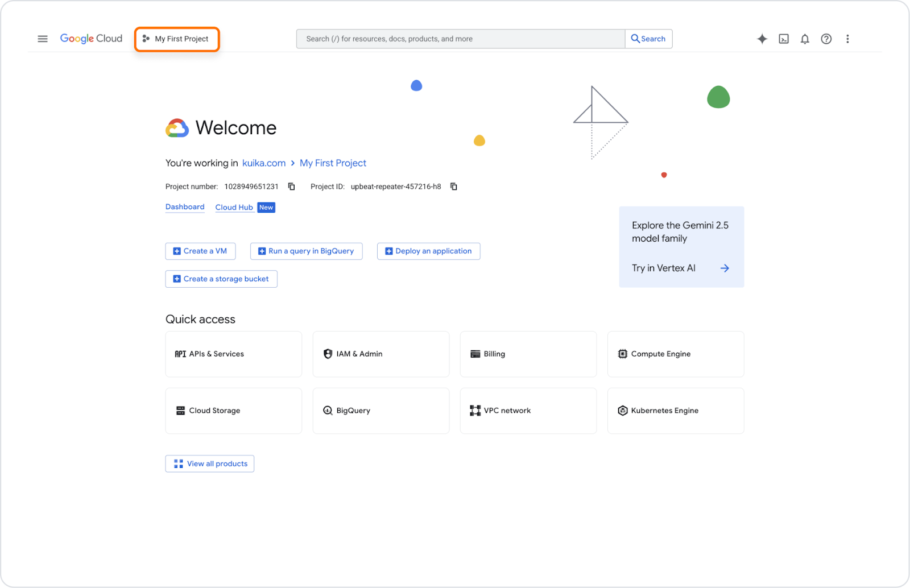Click the Billing card icon
Viewport: 910px width, 588px height.
pos(475,354)
